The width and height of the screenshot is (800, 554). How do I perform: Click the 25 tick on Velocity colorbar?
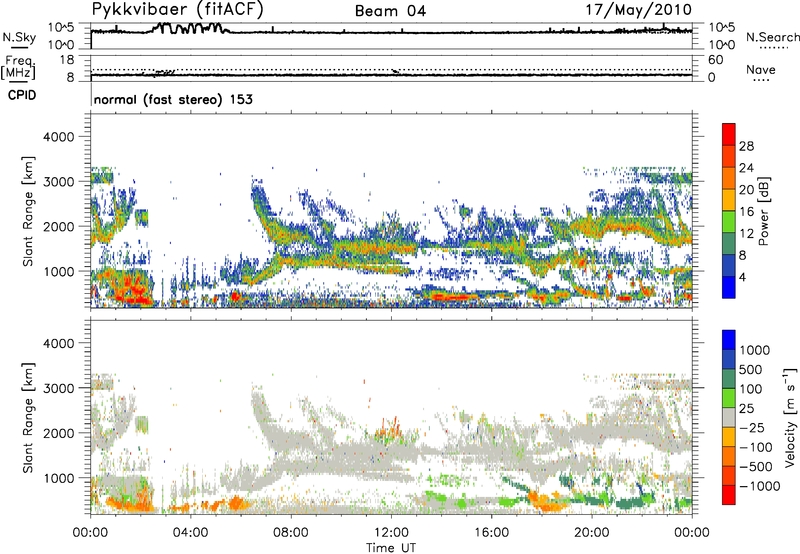point(746,409)
